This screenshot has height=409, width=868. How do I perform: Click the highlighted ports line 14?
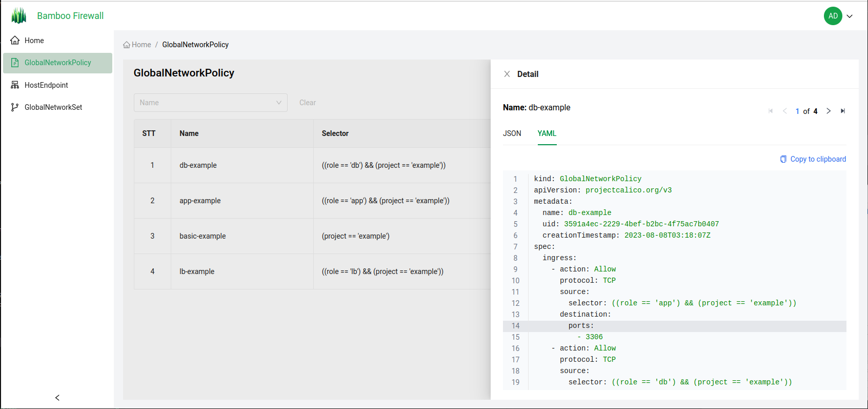[x=675, y=326]
